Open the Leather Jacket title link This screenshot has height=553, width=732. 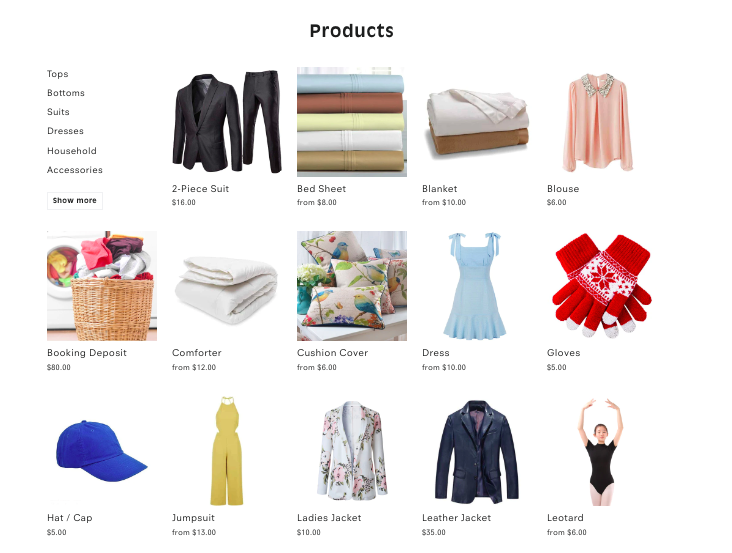456,518
